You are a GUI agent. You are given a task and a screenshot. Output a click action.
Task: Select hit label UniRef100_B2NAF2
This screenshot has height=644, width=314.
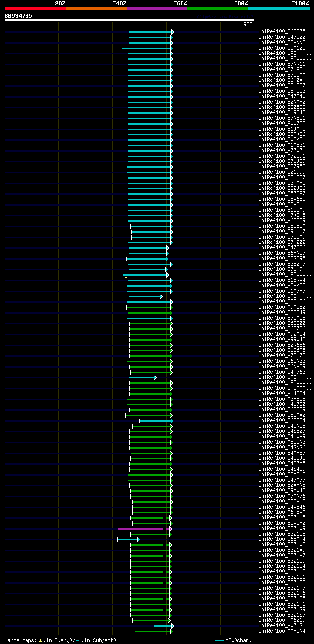[x=283, y=102]
